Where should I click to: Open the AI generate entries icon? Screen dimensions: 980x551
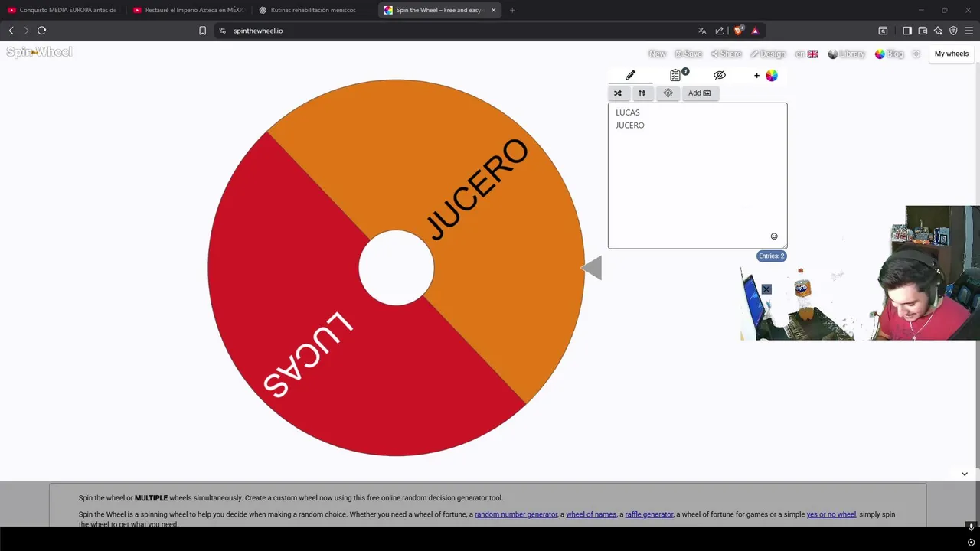point(668,93)
